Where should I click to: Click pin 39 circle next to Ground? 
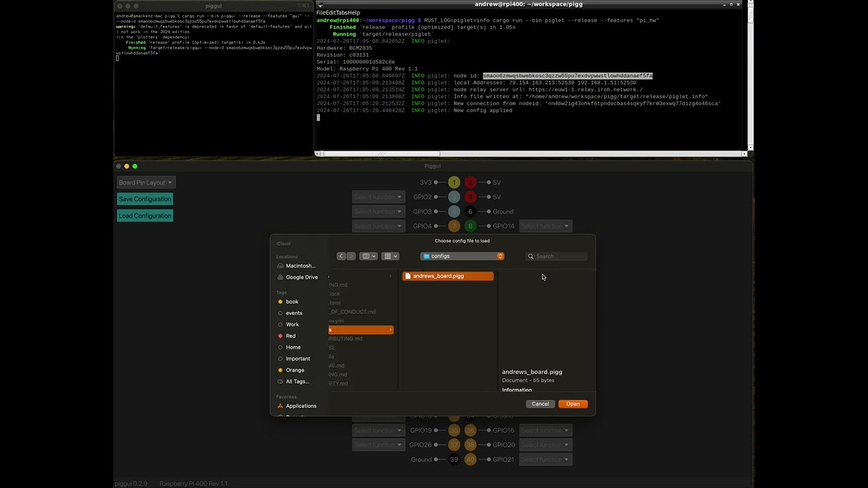click(454, 460)
